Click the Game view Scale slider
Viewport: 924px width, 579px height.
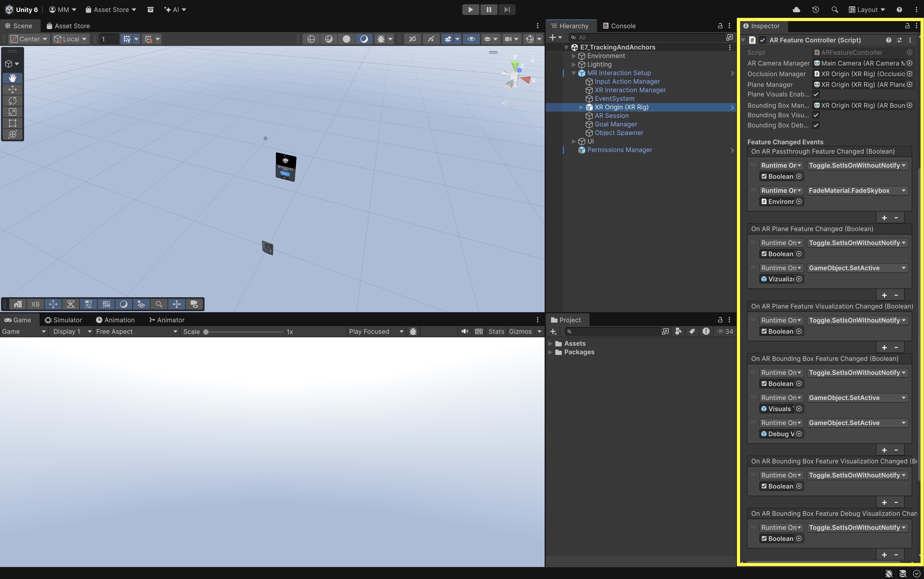[244, 332]
